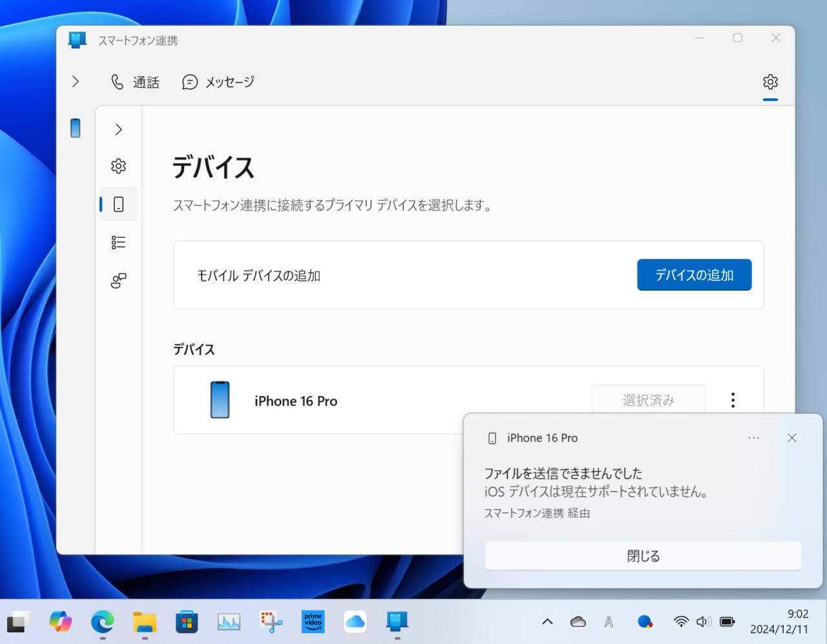Open Prime Video from the taskbar

[x=313, y=621]
